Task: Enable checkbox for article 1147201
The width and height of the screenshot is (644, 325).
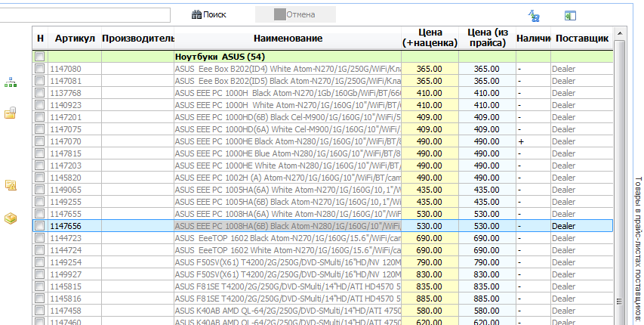Action: pyautogui.click(x=40, y=117)
